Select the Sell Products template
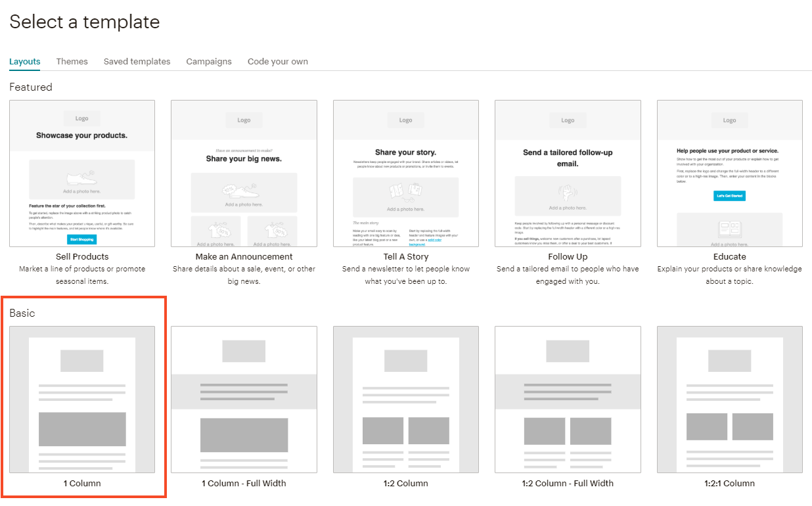 click(x=81, y=173)
